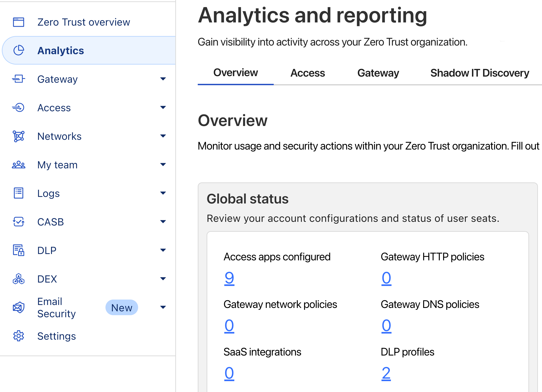542x392 pixels.
Task: Switch to the Access analytics tab
Action: coord(308,73)
